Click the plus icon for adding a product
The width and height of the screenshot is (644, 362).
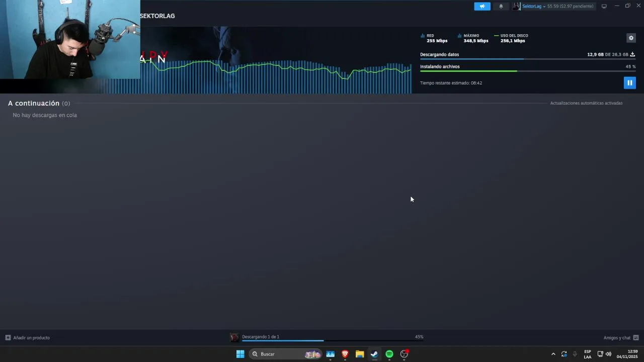pyautogui.click(x=8, y=338)
